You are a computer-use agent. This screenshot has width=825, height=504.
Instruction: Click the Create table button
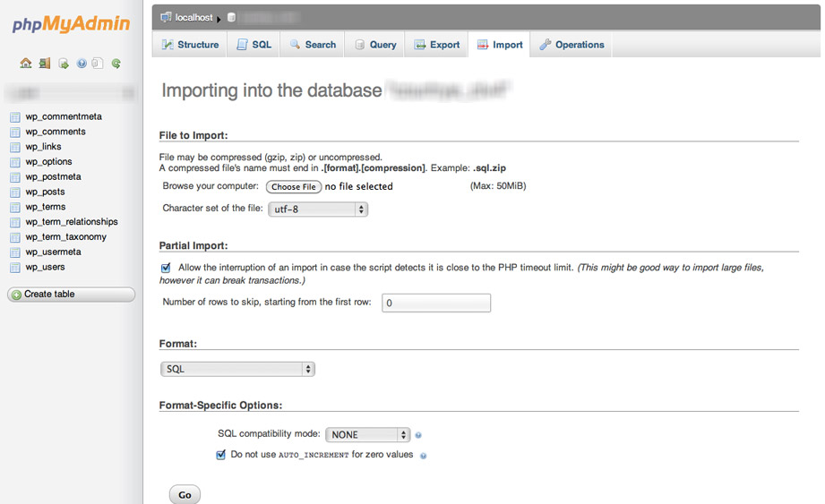tap(71, 295)
